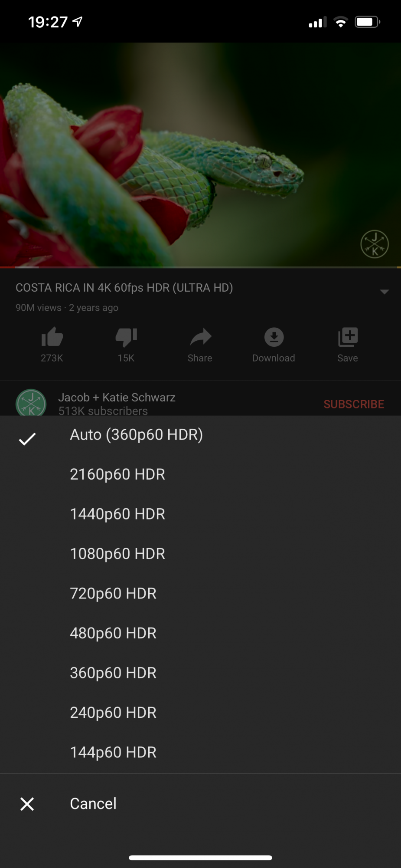Tap the X icon beside Cancel
The height and width of the screenshot is (868, 401).
click(27, 804)
